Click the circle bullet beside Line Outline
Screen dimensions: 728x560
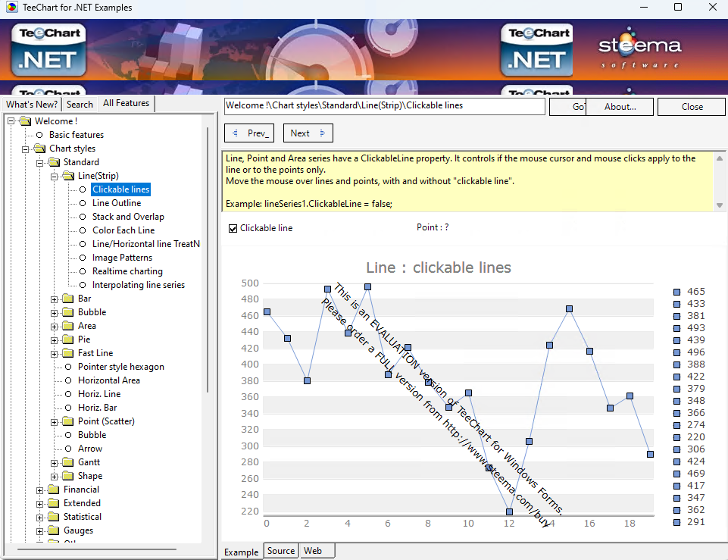click(83, 203)
